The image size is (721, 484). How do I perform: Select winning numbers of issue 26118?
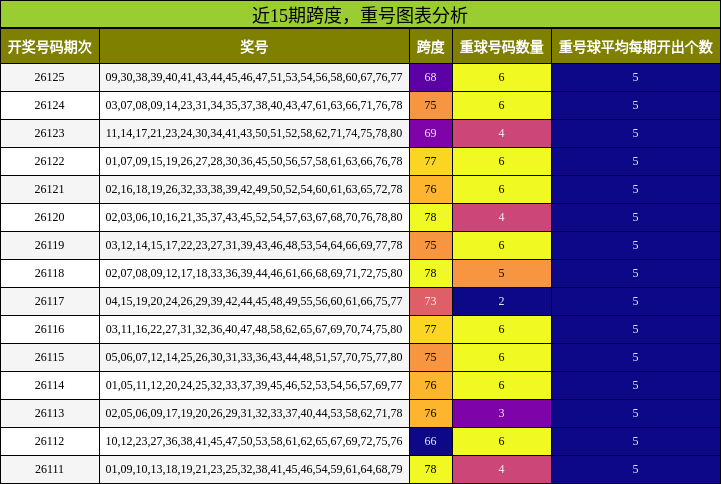click(254, 273)
